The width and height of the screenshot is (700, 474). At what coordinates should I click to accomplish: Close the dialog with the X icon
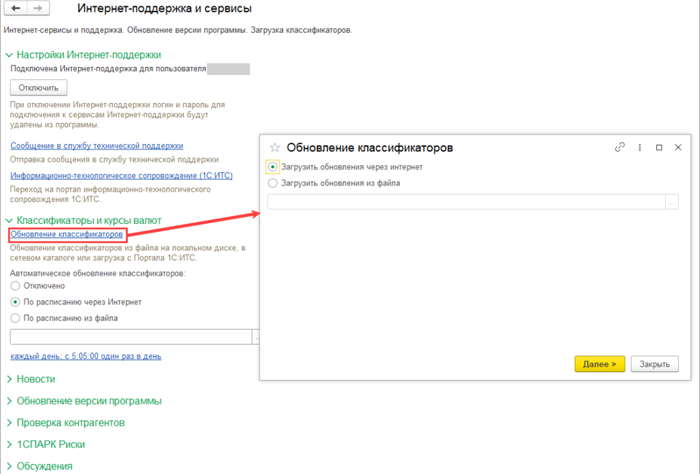(677, 147)
